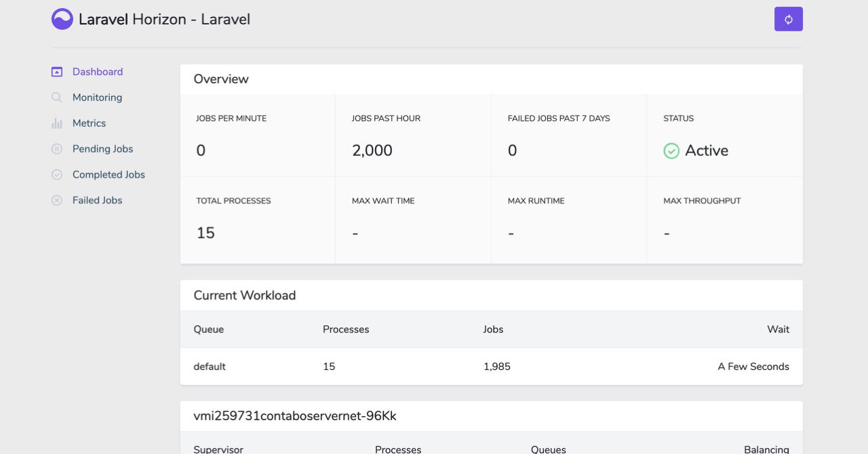Click the 1,985 jobs count
This screenshot has height=454, width=868.
(x=497, y=367)
